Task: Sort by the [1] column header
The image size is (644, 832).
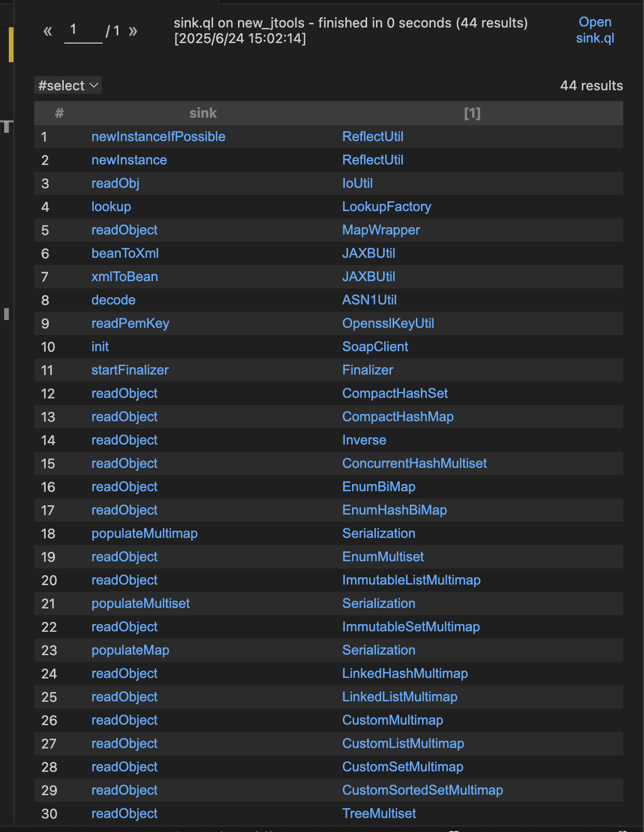Action: click(472, 113)
